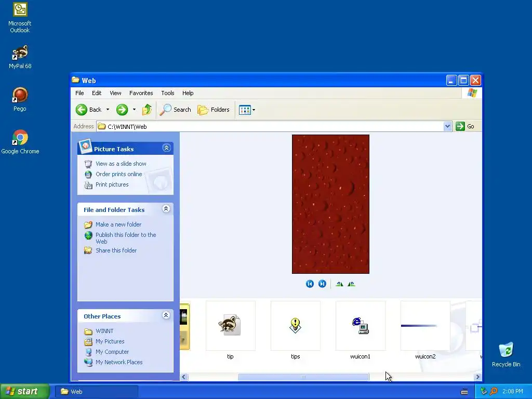This screenshot has height=399, width=532.
Task: Open the Search pane
Action: point(175,110)
